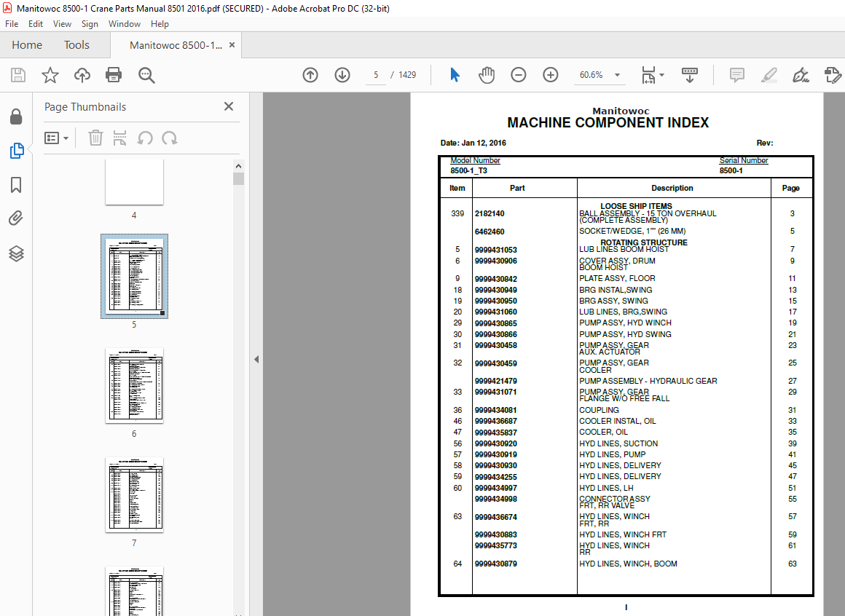The image size is (845, 616).
Task: Click the Share or send file icon
Action: tap(833, 75)
